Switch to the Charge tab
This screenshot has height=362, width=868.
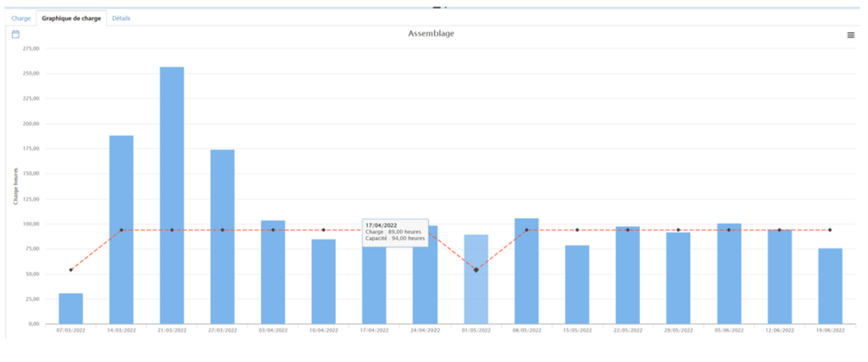[20, 18]
